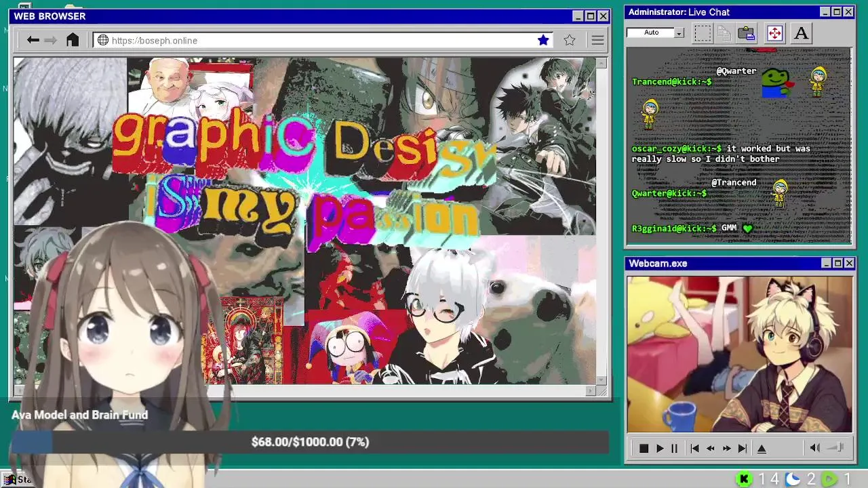Click the graphic Design banner image
The image size is (868, 488).
(304, 221)
